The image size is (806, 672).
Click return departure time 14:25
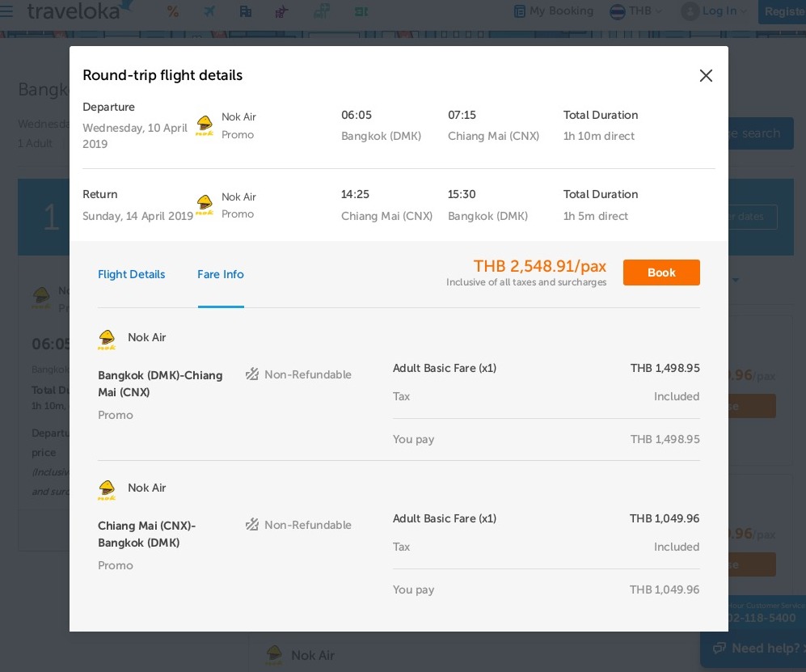click(355, 194)
